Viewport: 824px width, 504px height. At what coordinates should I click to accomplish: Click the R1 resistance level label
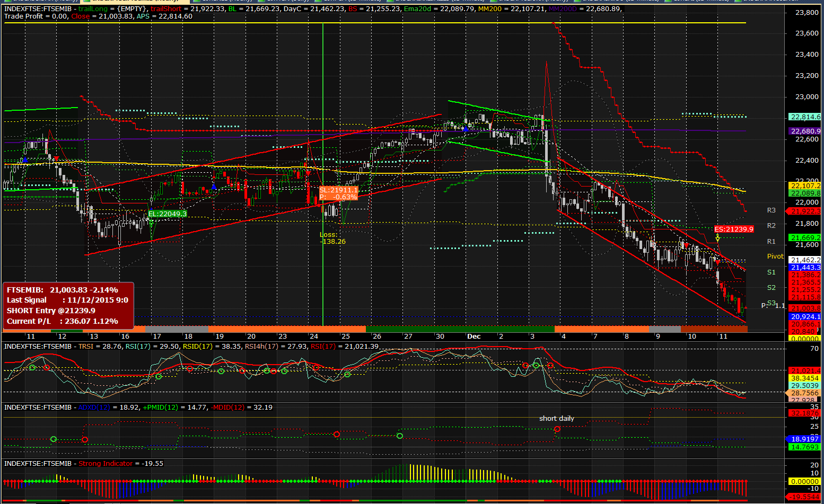click(x=771, y=242)
